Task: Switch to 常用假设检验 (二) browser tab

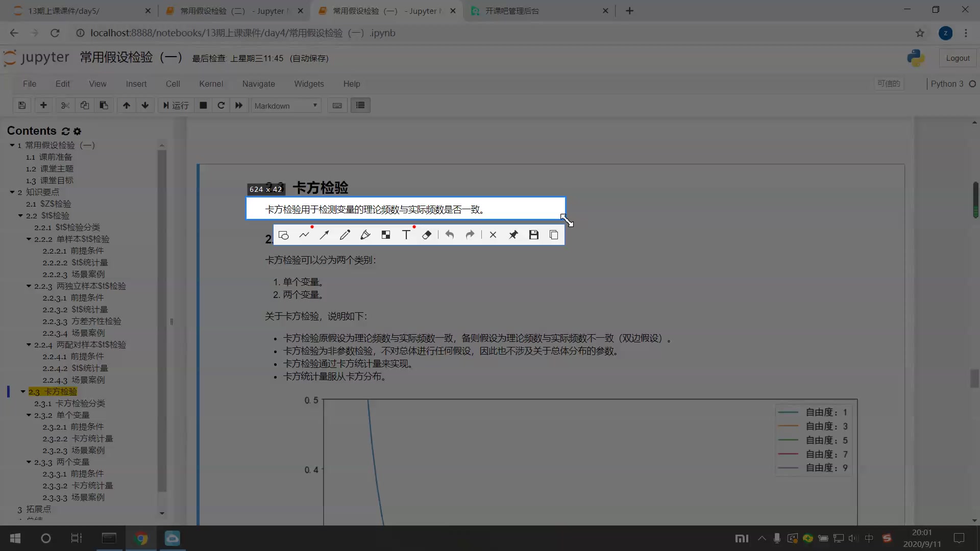Action: point(234,11)
